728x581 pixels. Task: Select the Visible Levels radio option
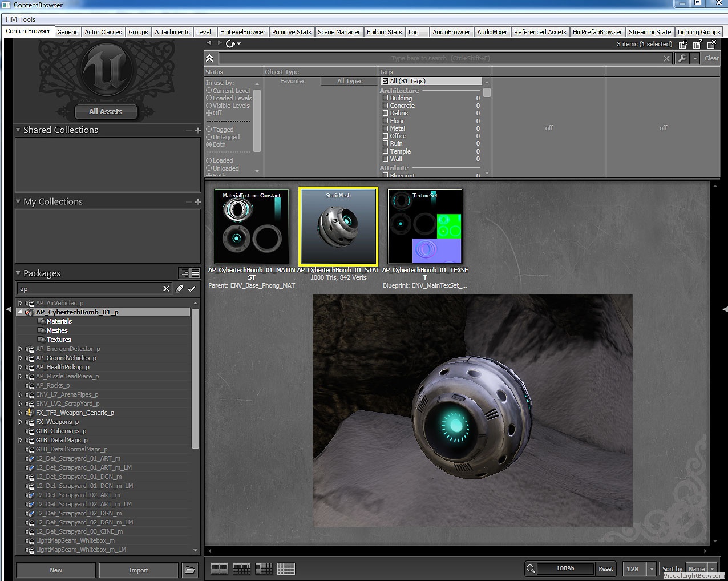(209, 106)
